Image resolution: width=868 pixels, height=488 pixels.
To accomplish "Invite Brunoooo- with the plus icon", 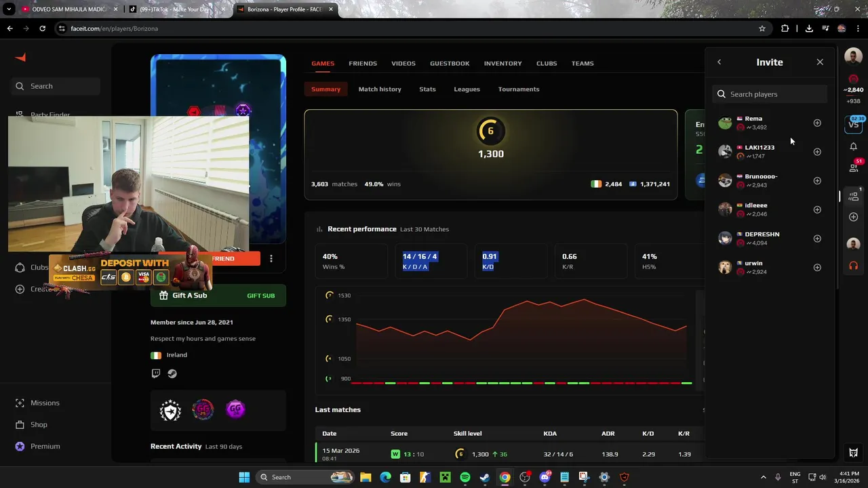I will point(817,181).
